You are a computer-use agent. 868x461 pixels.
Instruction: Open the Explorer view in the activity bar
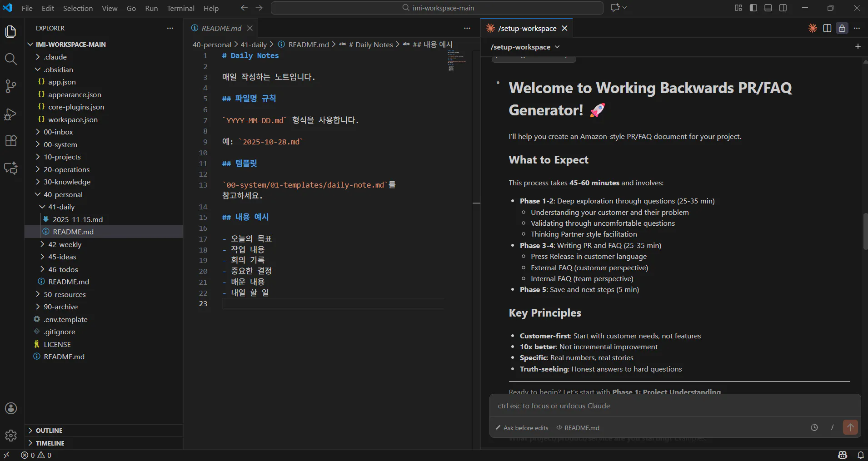pos(11,32)
